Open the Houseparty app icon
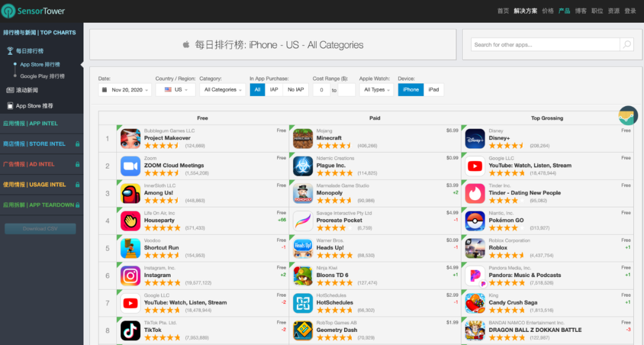The height and width of the screenshot is (345, 644). click(131, 221)
